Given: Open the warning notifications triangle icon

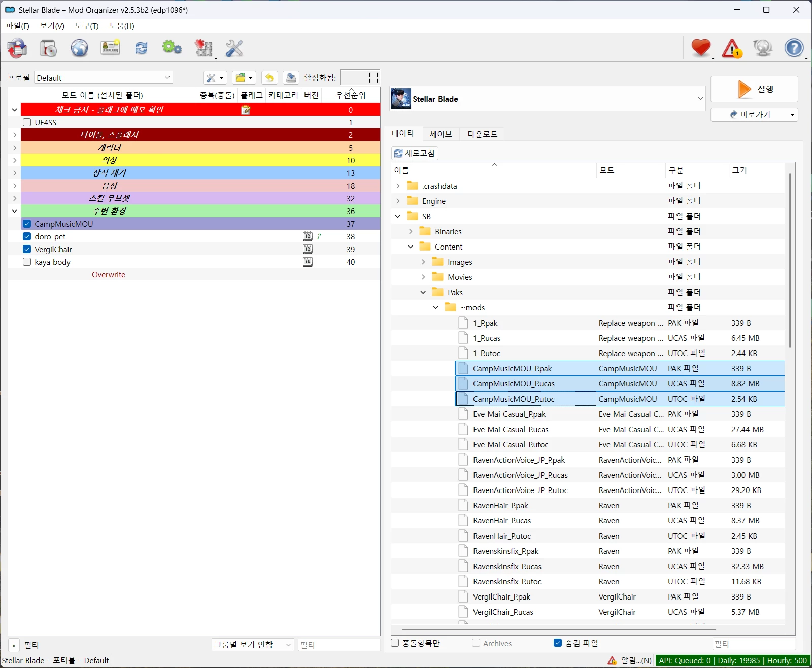Looking at the screenshot, I should click(732, 48).
